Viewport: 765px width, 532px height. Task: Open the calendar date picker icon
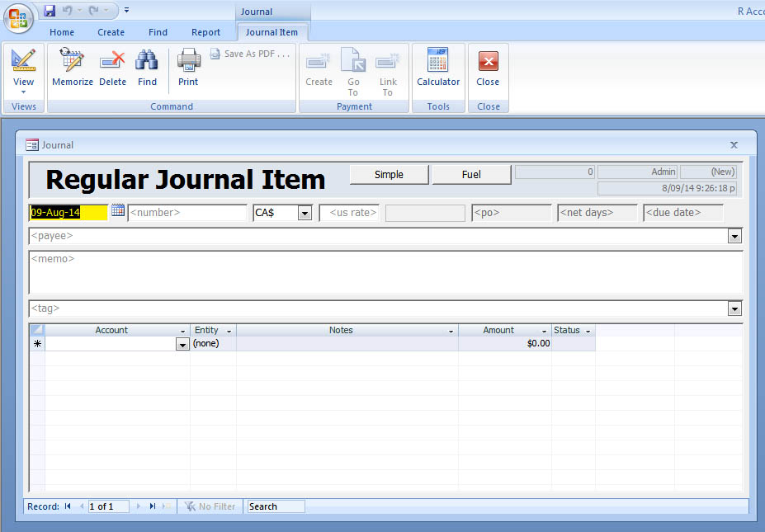pos(118,211)
